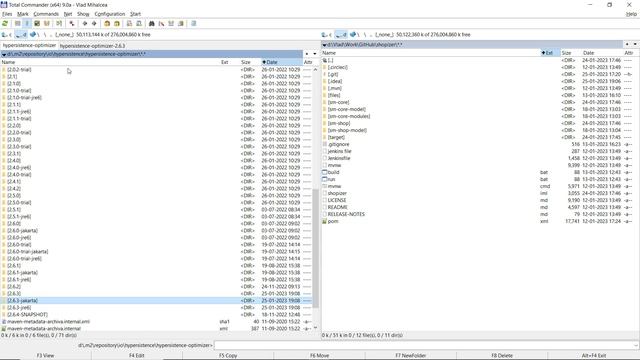The height and width of the screenshot is (360, 640).
Task: Open the Commands menu
Action: click(46, 14)
